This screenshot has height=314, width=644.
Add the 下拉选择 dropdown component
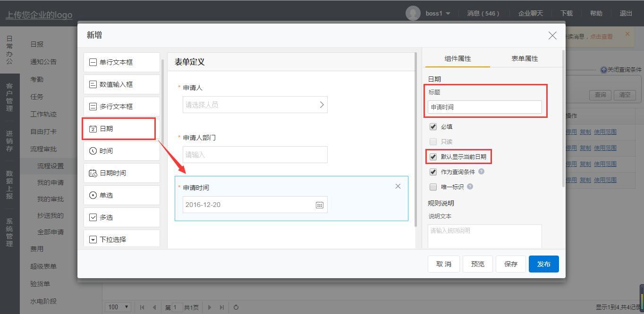tap(121, 239)
